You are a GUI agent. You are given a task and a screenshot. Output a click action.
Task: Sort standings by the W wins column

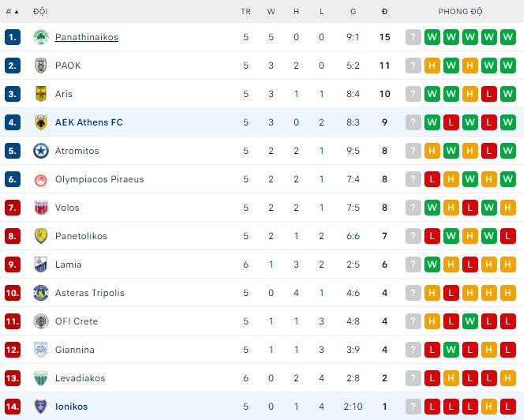coord(271,12)
